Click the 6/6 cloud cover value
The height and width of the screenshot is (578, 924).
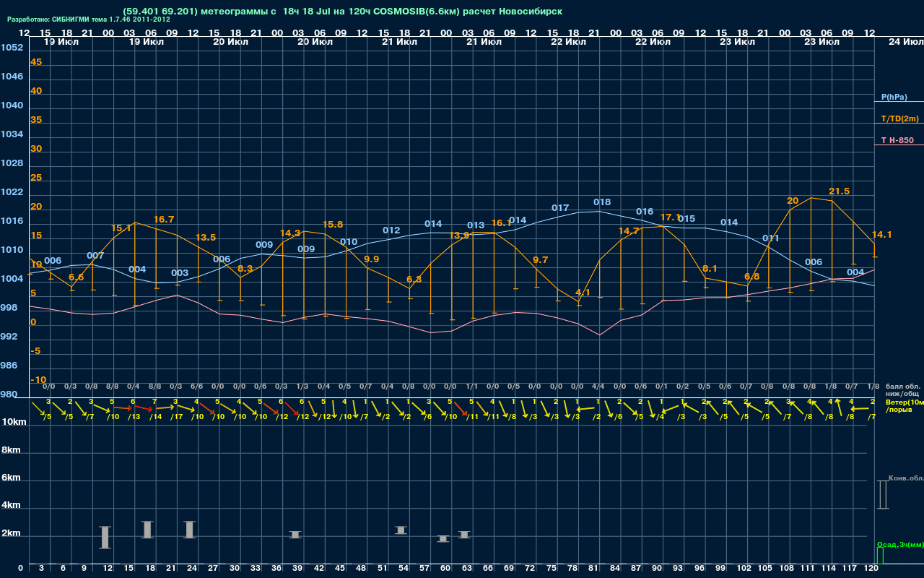[x=197, y=387]
